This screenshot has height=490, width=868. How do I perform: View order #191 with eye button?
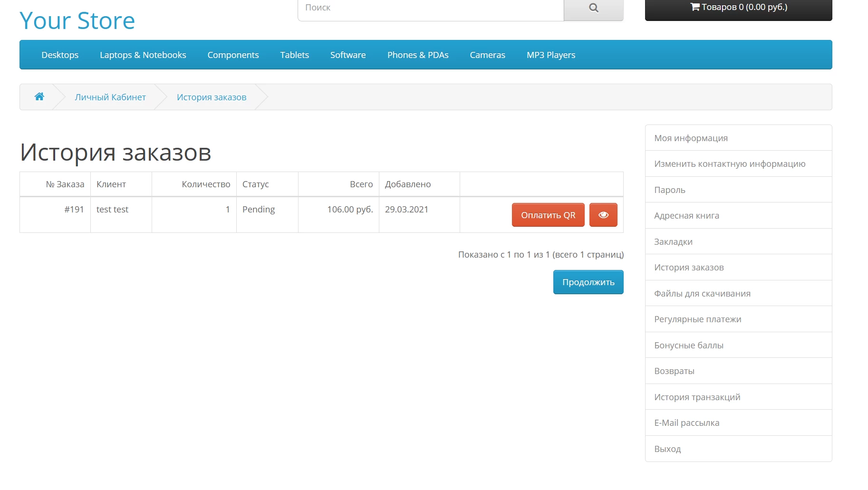[x=603, y=215]
